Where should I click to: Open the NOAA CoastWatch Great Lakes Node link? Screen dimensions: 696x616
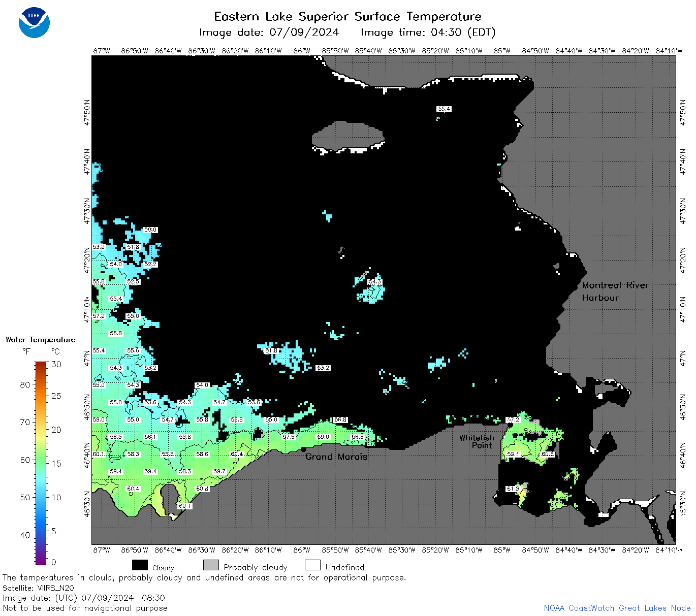coord(617,608)
